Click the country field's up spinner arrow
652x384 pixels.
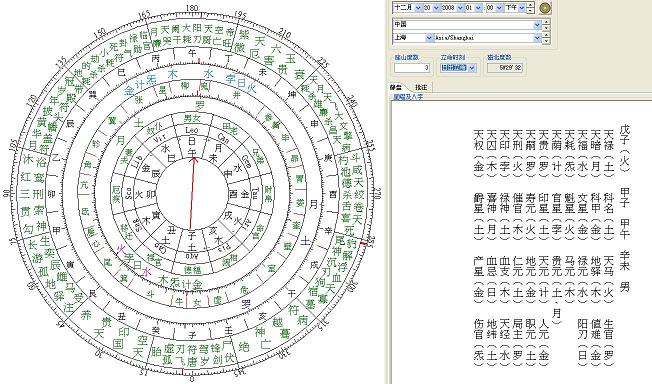click(546, 22)
